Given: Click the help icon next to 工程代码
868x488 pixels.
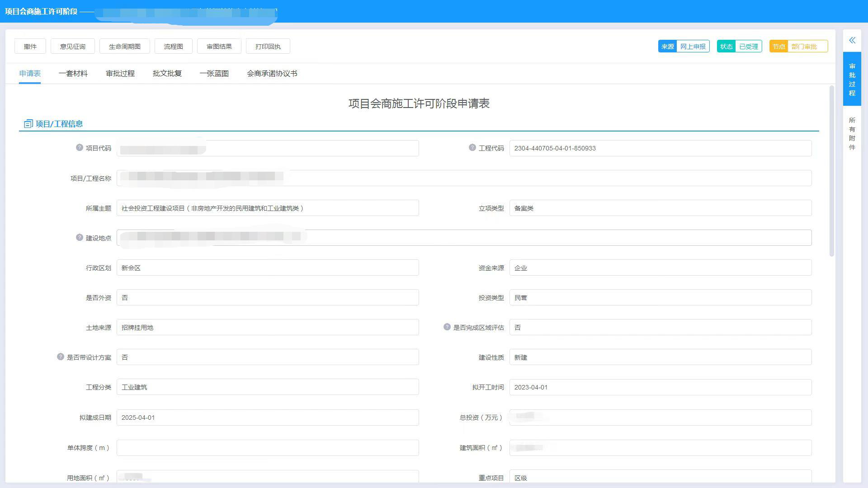Looking at the screenshot, I should (472, 148).
